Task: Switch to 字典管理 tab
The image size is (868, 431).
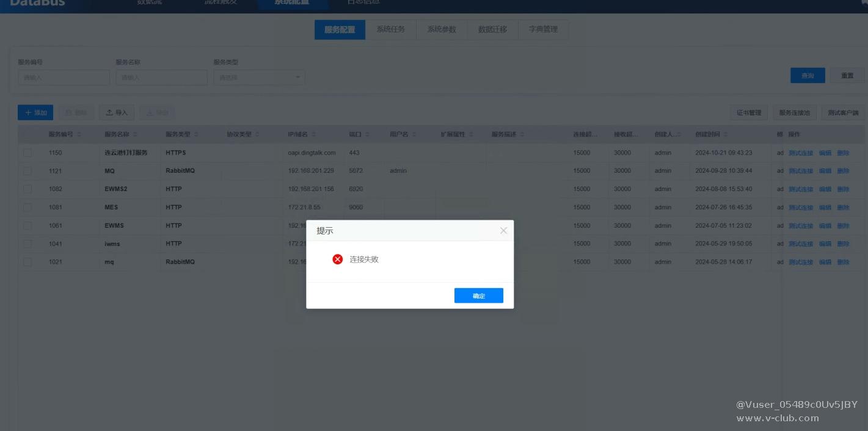Action: click(544, 29)
